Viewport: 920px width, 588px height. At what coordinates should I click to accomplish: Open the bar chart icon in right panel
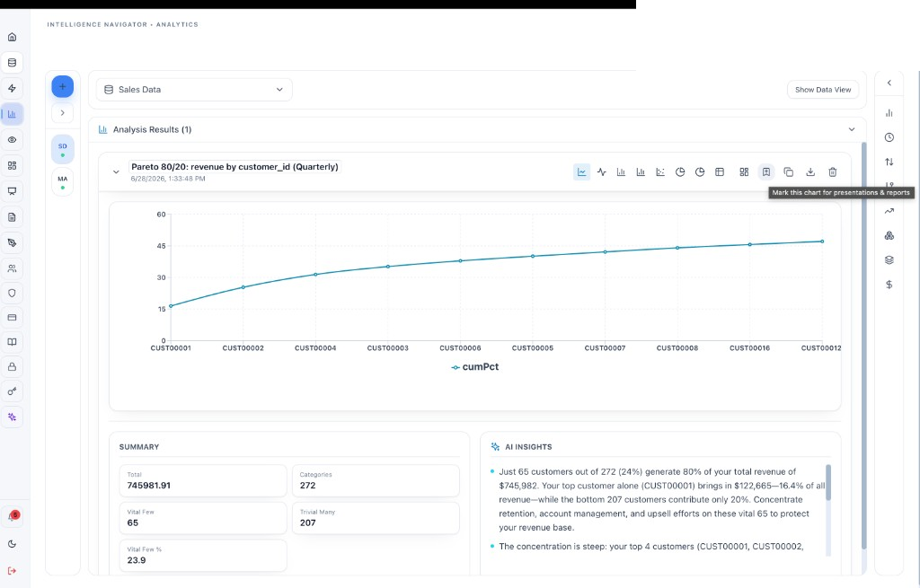tap(889, 113)
